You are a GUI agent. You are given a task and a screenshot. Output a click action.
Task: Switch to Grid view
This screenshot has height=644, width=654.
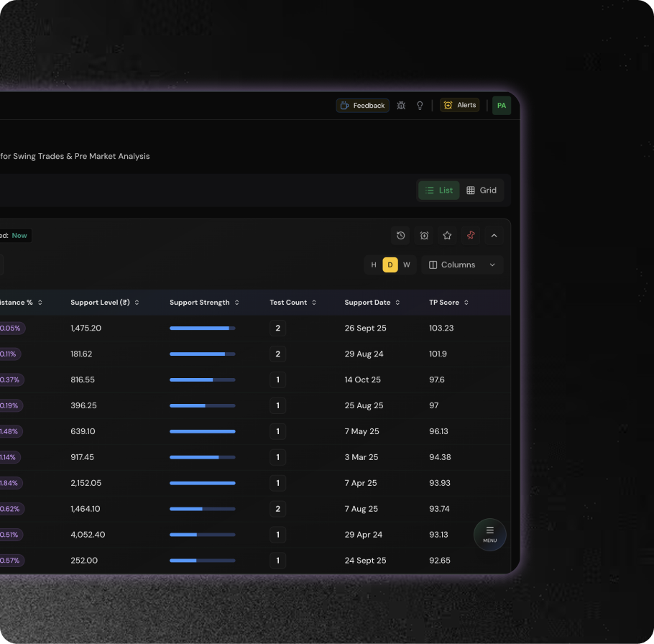pos(482,190)
